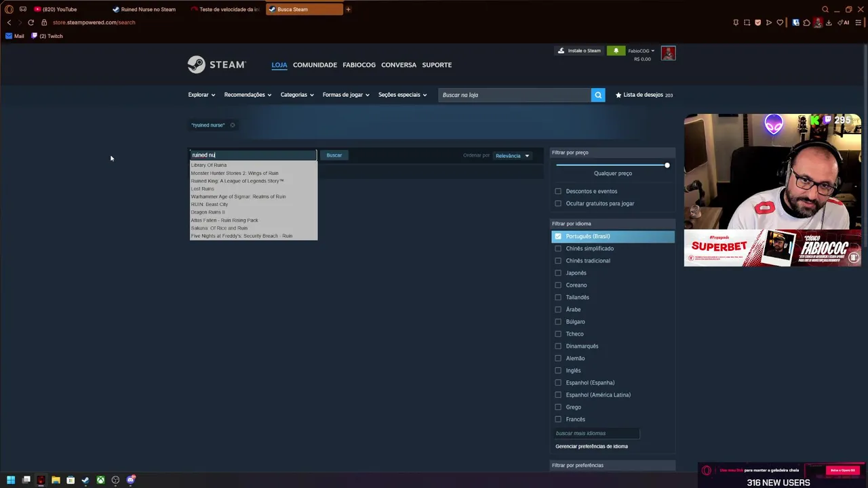Switch to Ruined Nurse no Steam tab
Viewport: 868px width, 488px height.
tap(148, 9)
